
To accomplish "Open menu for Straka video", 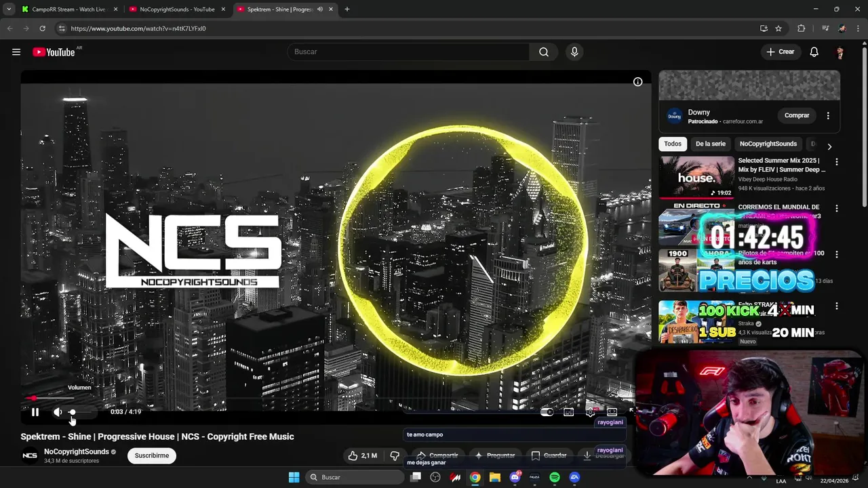I will [837, 306].
